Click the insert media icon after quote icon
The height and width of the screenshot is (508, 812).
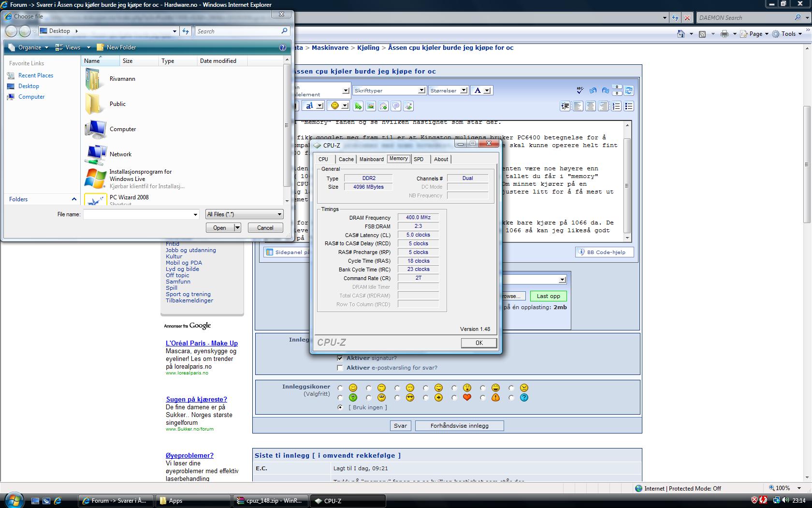click(x=408, y=106)
